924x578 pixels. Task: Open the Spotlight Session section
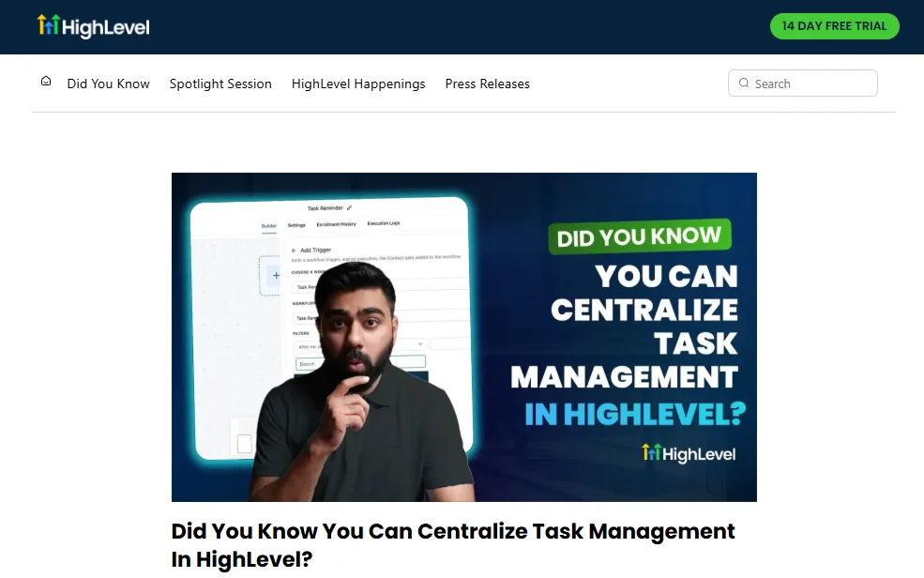(x=220, y=84)
